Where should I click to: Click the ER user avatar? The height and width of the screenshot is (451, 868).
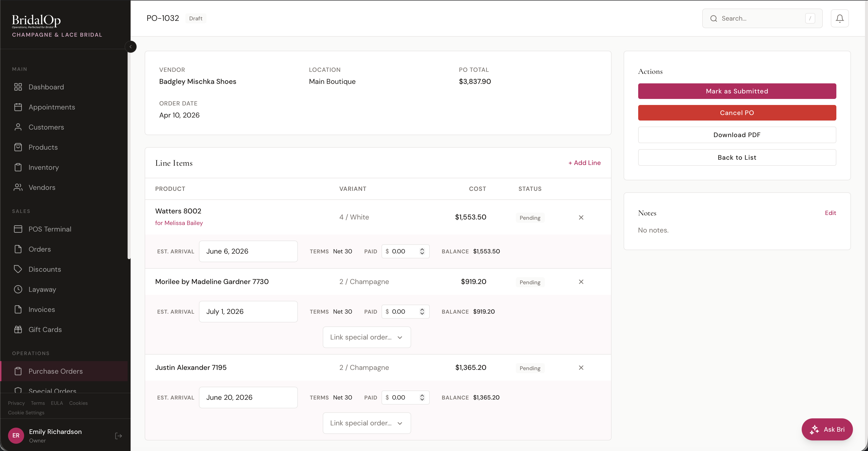click(16, 435)
